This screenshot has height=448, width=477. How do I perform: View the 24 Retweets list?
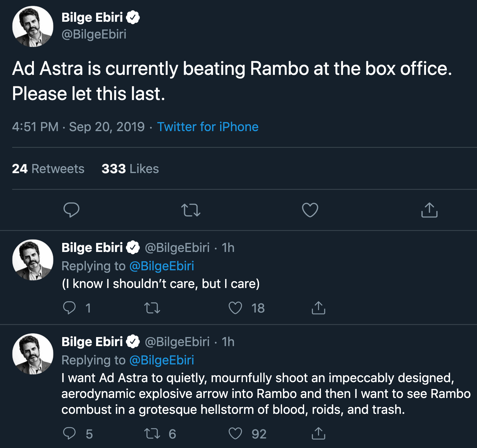point(48,169)
